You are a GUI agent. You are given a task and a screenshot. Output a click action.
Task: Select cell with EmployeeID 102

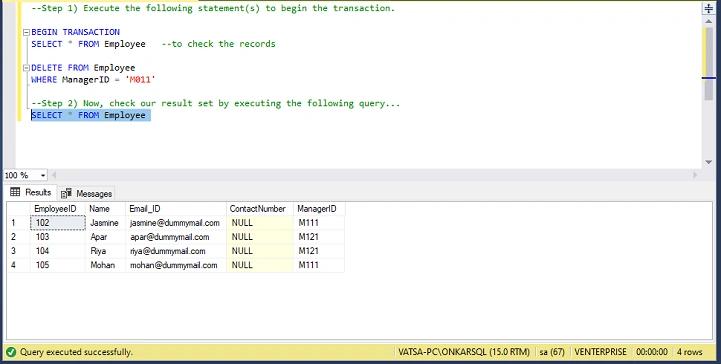pyautogui.click(x=57, y=223)
